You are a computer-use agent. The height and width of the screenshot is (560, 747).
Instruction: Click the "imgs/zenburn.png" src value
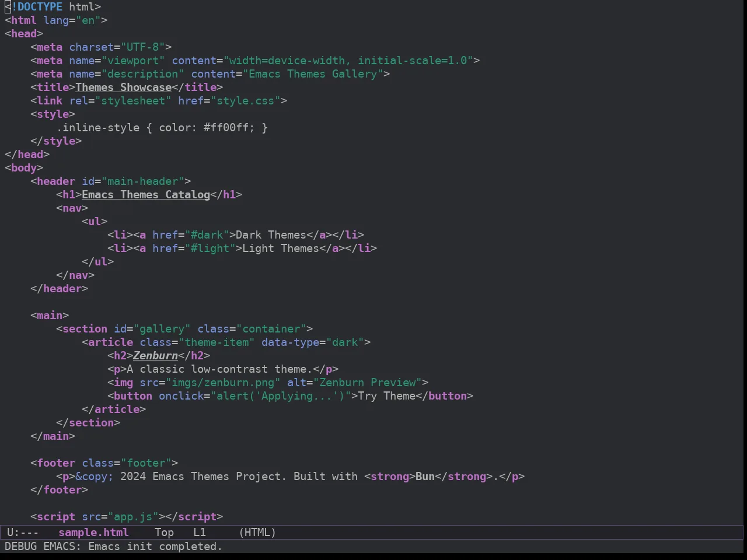tap(223, 383)
